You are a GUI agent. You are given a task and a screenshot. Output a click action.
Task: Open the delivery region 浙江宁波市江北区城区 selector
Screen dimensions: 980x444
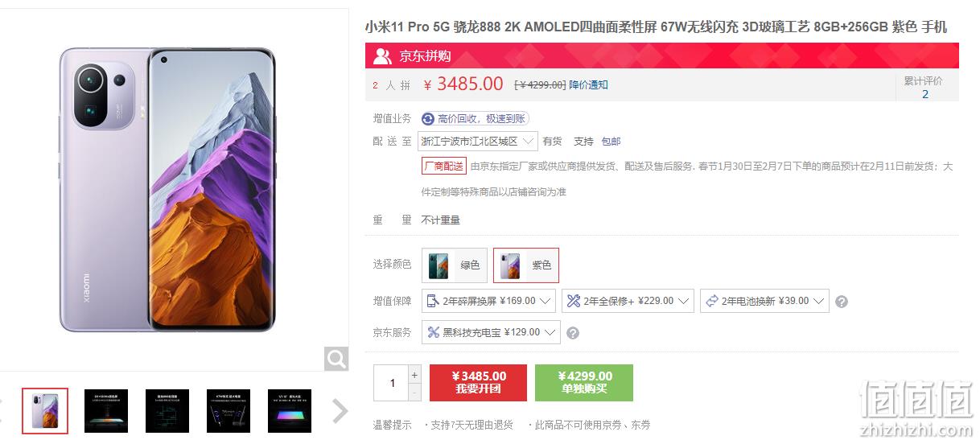478,142
